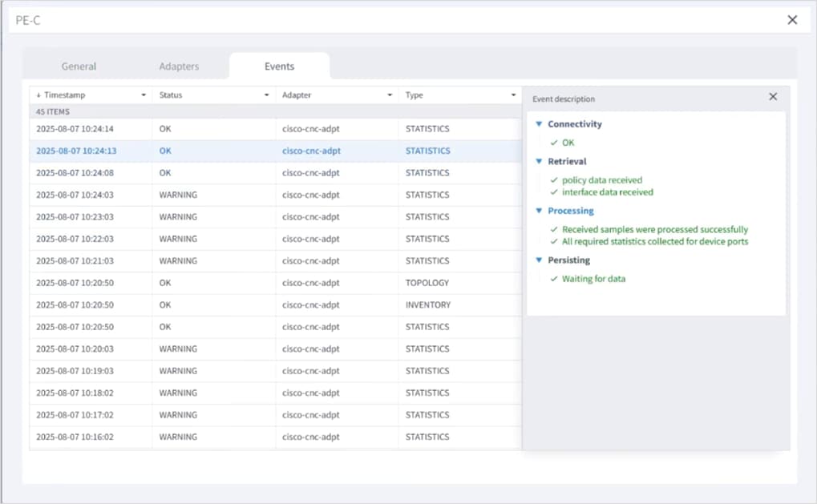Select the Events tab
Viewport: 817px width, 504px height.
279,67
